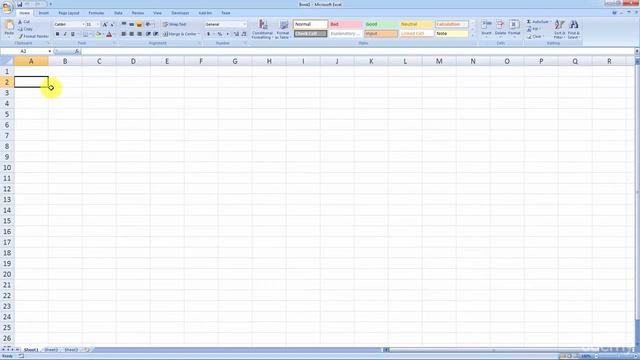
Task: Open the Office Button menu
Action: 7,7
